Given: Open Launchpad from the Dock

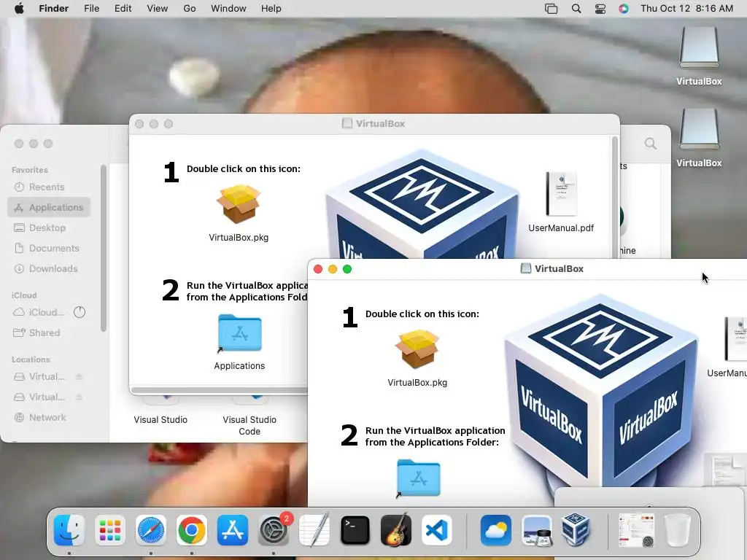Looking at the screenshot, I should pyautogui.click(x=110, y=530).
